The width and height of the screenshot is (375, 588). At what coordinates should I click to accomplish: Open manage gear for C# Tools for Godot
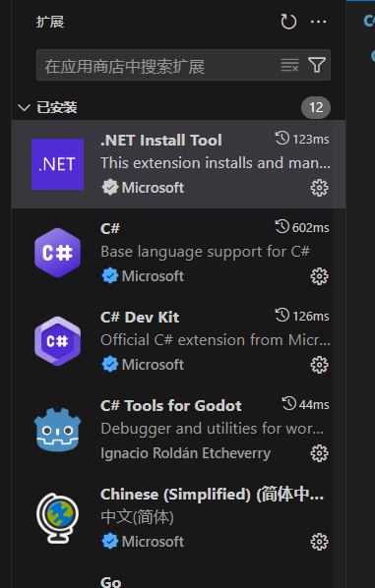(x=319, y=453)
